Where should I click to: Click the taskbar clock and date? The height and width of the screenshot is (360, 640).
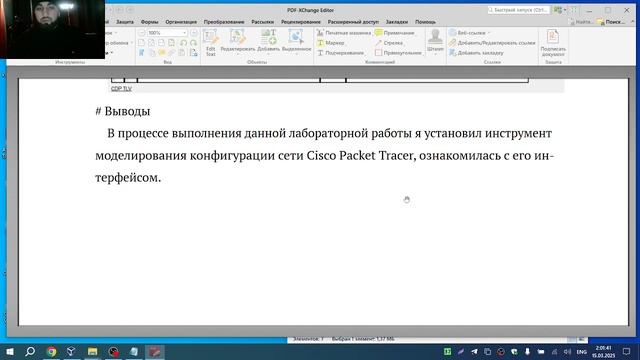[604, 351]
